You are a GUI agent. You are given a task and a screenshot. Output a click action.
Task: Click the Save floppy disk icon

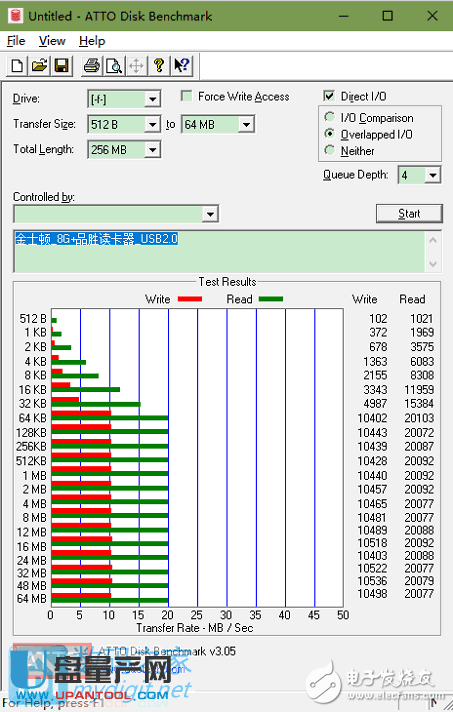(x=62, y=66)
